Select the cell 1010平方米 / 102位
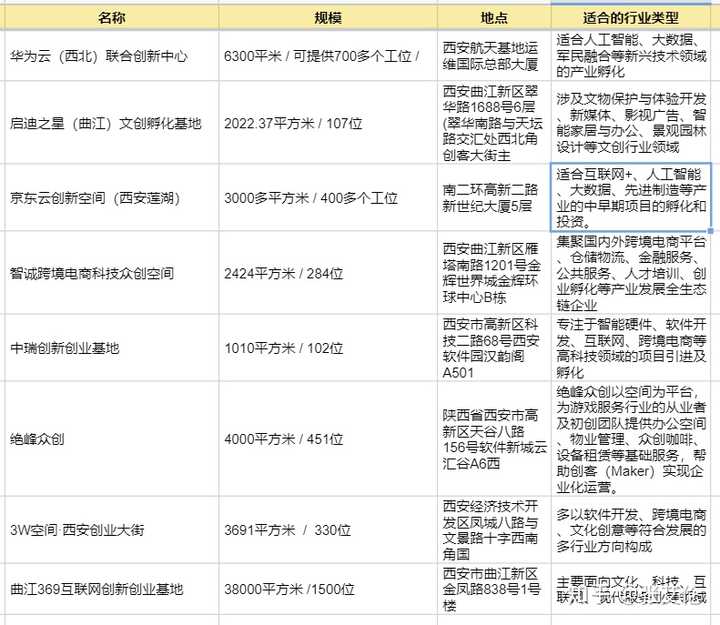 tap(328, 348)
